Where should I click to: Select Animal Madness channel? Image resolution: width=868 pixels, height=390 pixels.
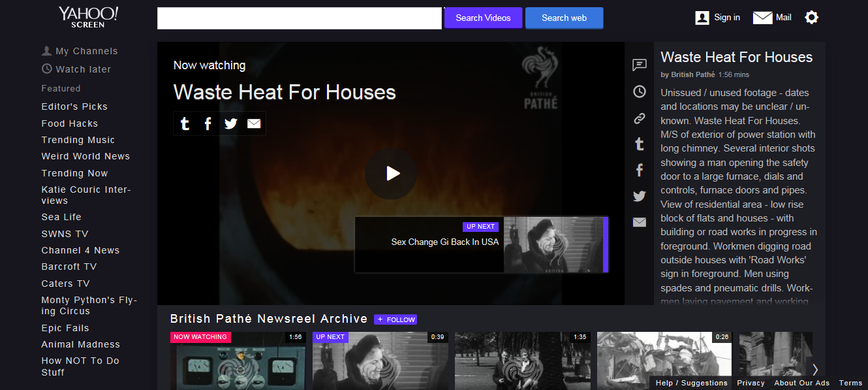tap(81, 344)
